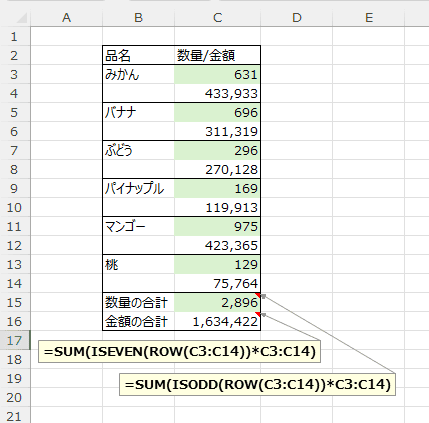Click the quantity total cell 2,896
This screenshot has height=423, width=429.
(x=217, y=303)
